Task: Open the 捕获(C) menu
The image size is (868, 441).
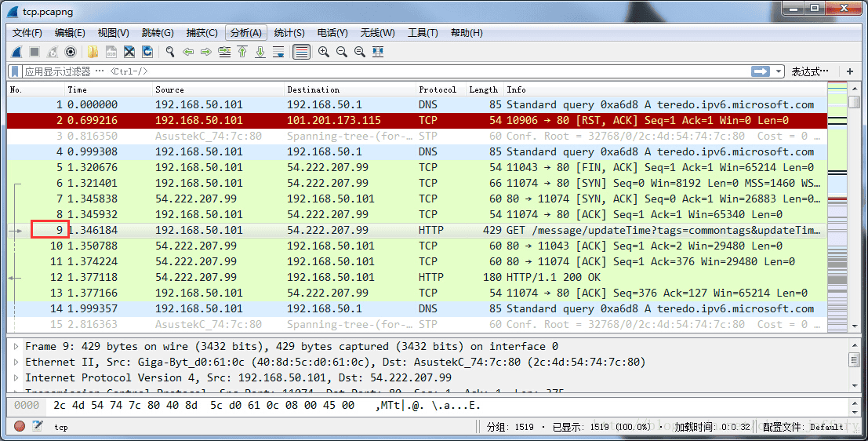Action: point(202,33)
